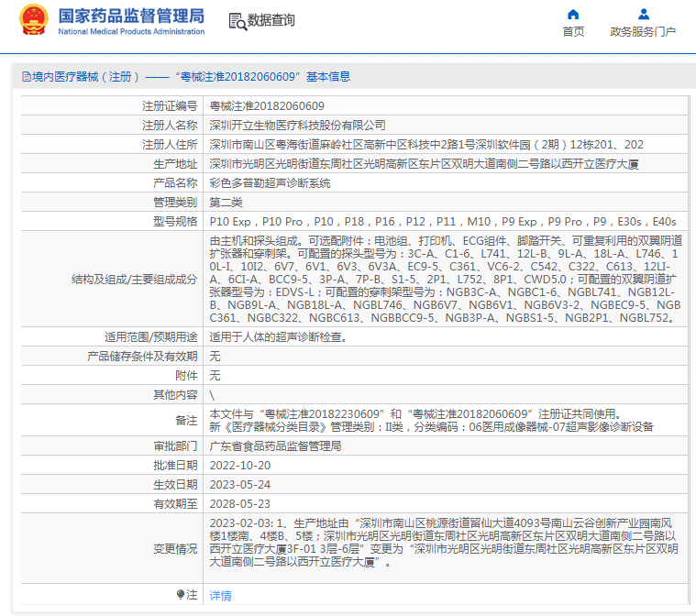Select management class value 第二类
Image resolution: width=696 pixels, height=616 pixels.
pos(226,203)
